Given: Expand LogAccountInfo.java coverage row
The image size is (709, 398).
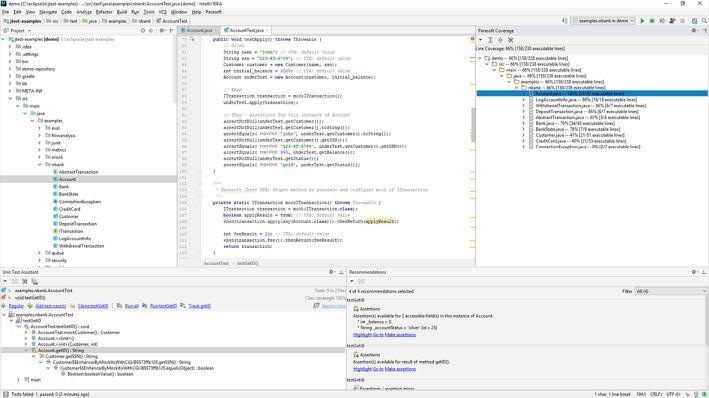Looking at the screenshot, I should [524, 100].
